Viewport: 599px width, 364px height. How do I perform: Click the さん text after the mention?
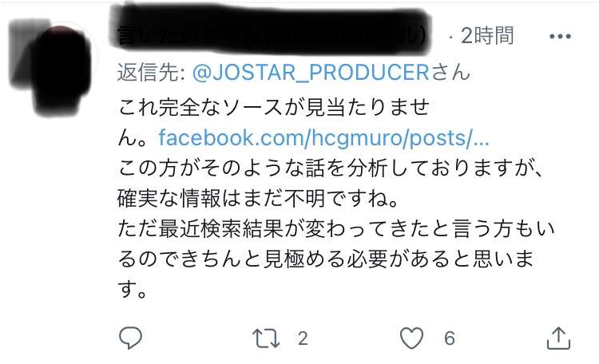pos(450,73)
